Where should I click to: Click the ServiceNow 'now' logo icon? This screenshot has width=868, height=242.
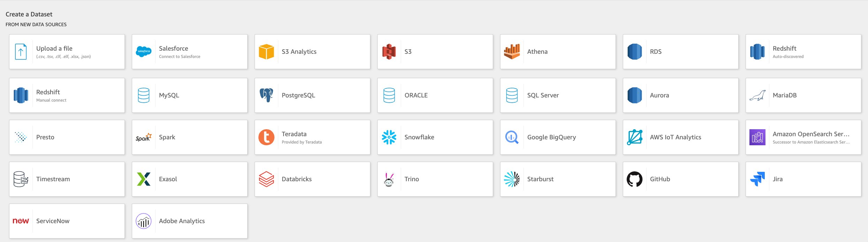click(x=21, y=221)
